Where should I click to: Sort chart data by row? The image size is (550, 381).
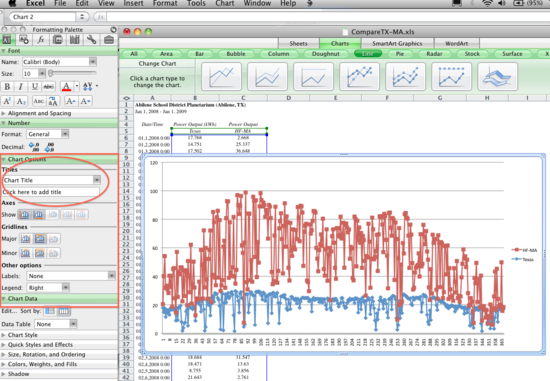click(x=50, y=311)
